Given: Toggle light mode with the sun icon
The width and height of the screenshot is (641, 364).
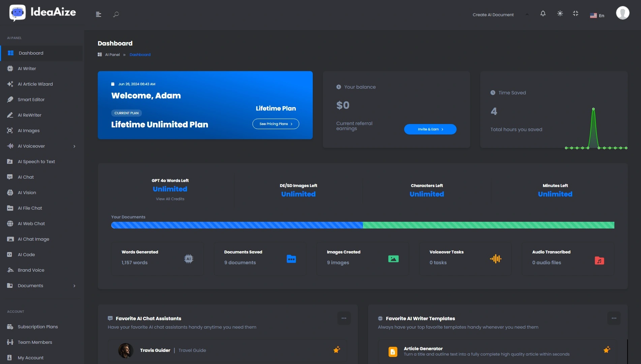Looking at the screenshot, I should click(560, 13).
